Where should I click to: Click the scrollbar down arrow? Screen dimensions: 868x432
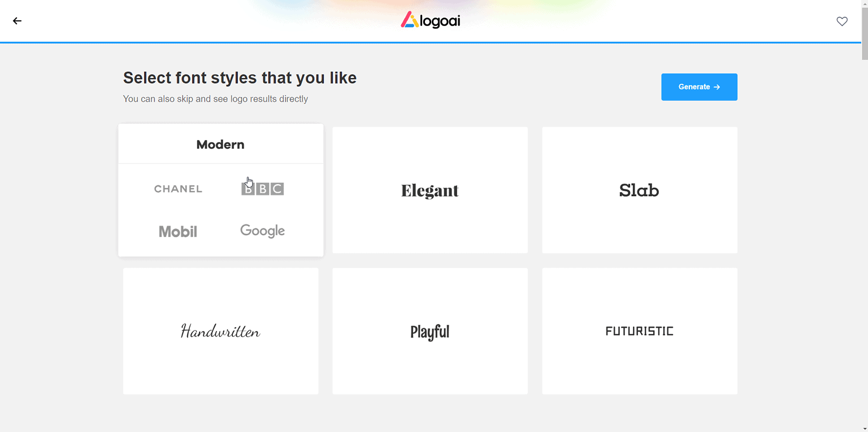[x=864, y=428]
